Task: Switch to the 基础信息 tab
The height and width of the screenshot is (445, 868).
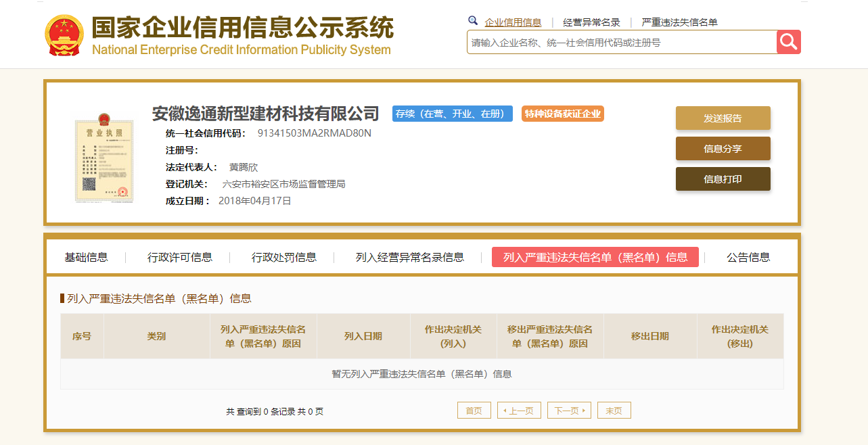Action: [x=86, y=257]
